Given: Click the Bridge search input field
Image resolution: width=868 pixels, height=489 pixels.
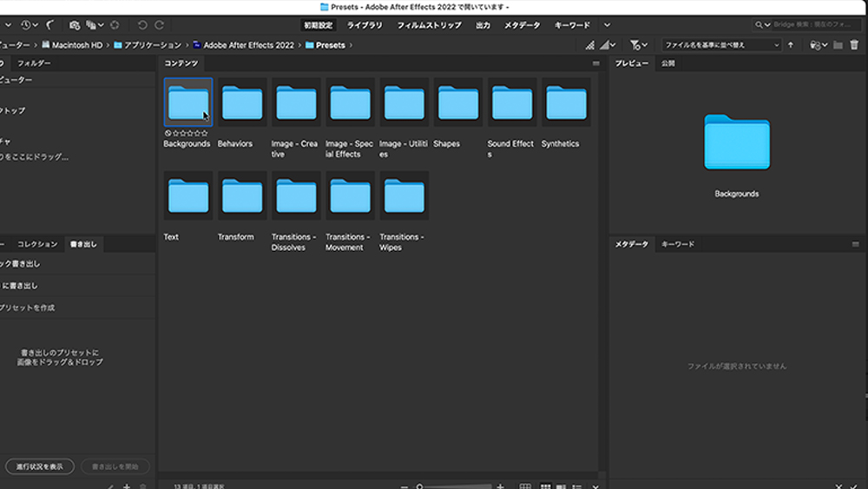Looking at the screenshot, I should pos(812,25).
